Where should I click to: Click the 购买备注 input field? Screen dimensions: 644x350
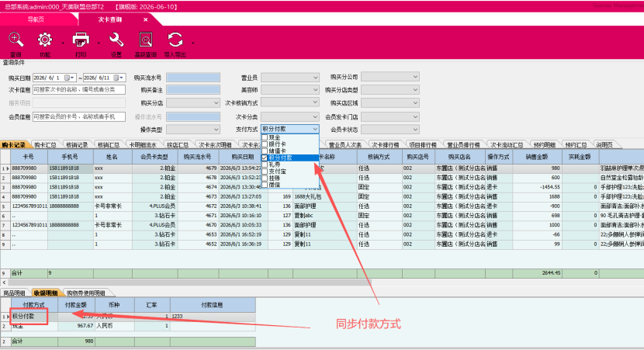point(193,90)
